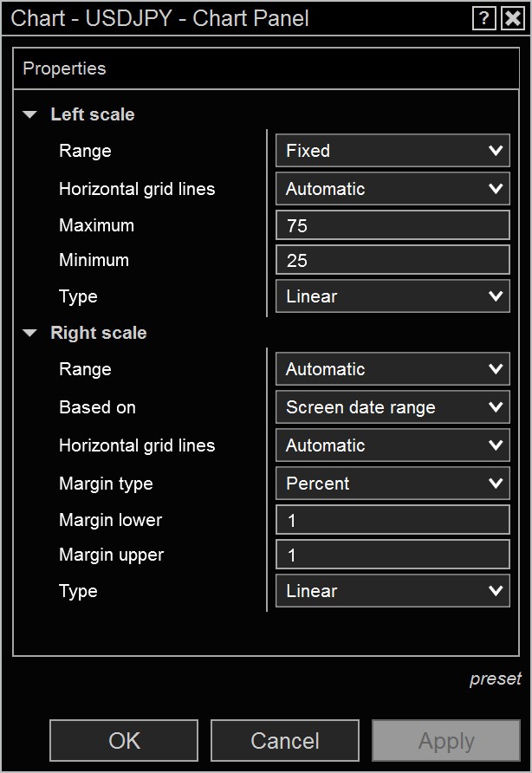Click the preset link
Image resolution: width=532 pixels, height=773 pixels.
pos(496,679)
